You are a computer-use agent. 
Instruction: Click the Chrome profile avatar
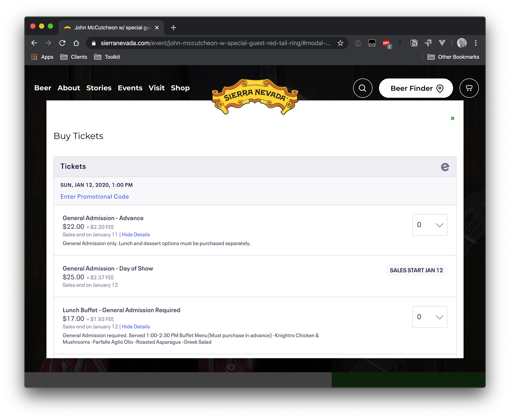click(x=462, y=43)
